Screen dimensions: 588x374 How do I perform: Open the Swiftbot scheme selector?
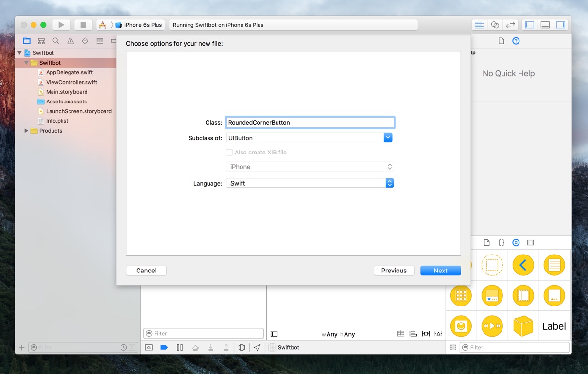(103, 25)
